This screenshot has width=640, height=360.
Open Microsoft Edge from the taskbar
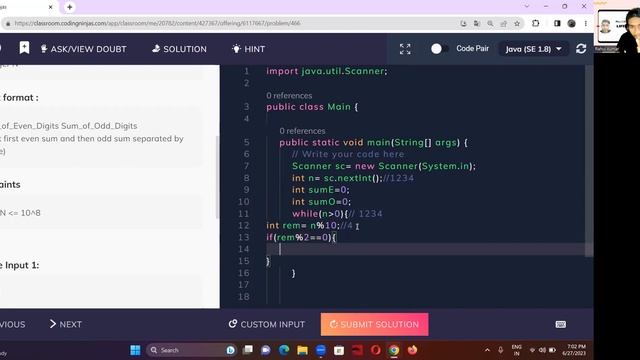pyautogui.click(x=284, y=350)
